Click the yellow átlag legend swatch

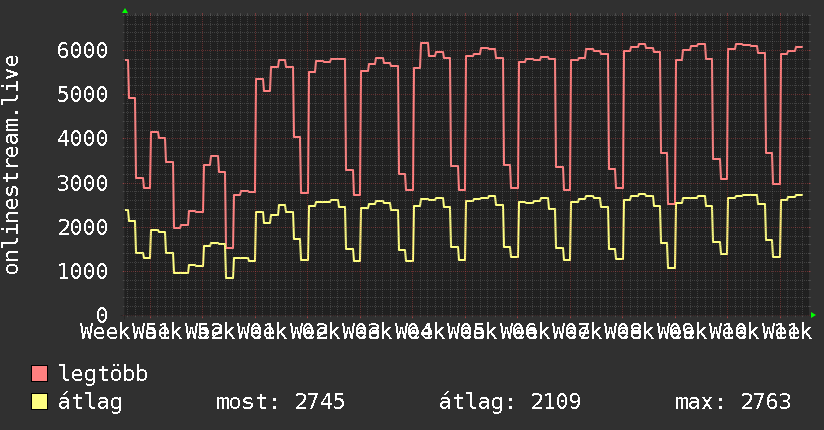point(39,402)
